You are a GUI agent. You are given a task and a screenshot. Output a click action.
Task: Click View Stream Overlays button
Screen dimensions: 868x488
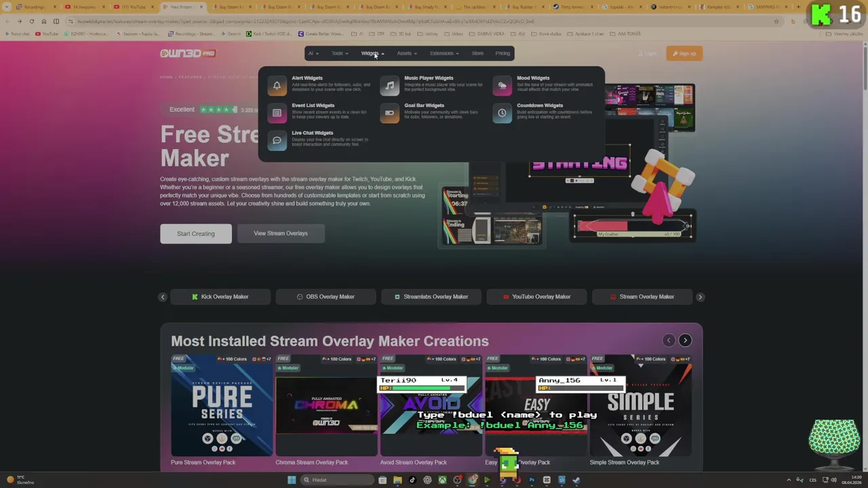tap(281, 234)
